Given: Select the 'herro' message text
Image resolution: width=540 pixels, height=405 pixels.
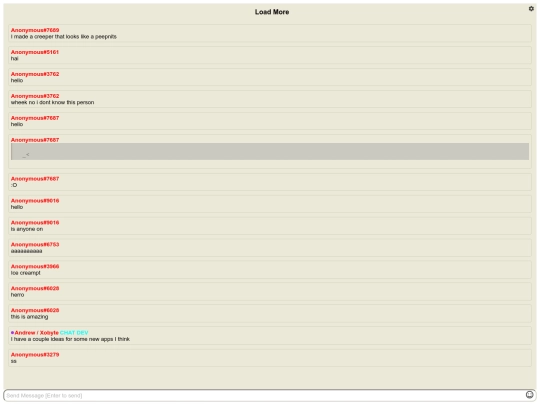Looking at the screenshot, I should pos(17,295).
